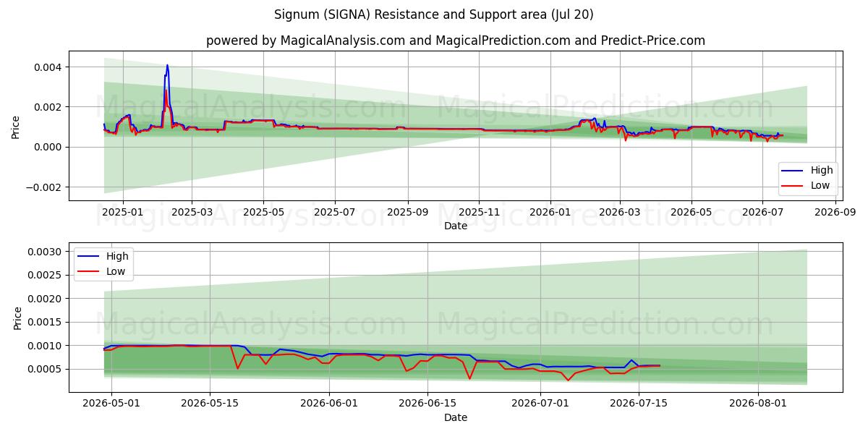Click the "2025-11" x-axis tick label
This screenshot has width=868, height=434.
click(479, 213)
